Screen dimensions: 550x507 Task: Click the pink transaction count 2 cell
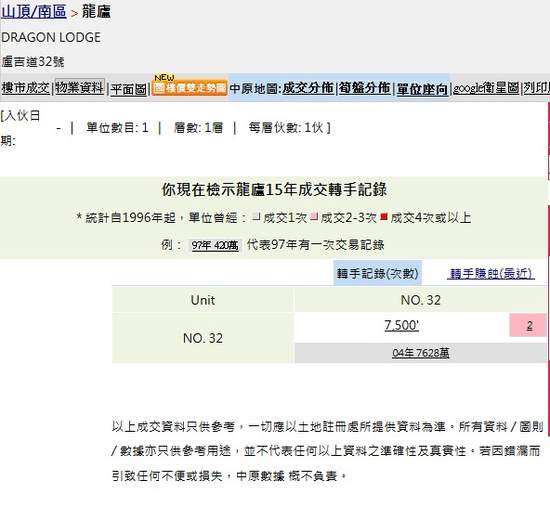(x=529, y=325)
